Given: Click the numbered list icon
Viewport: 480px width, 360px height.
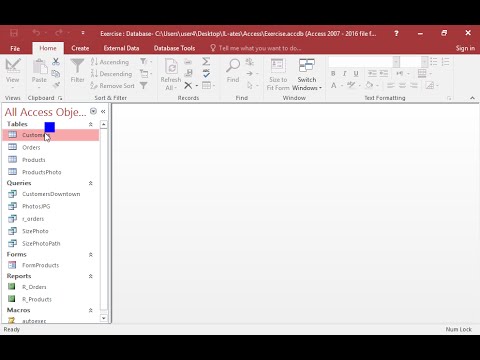Looking at the screenshot, I should [445, 62].
